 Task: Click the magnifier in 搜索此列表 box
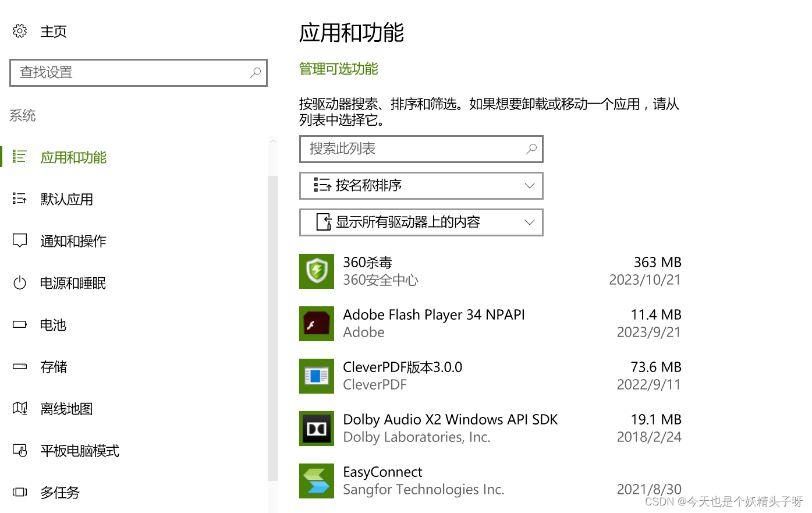point(531,149)
